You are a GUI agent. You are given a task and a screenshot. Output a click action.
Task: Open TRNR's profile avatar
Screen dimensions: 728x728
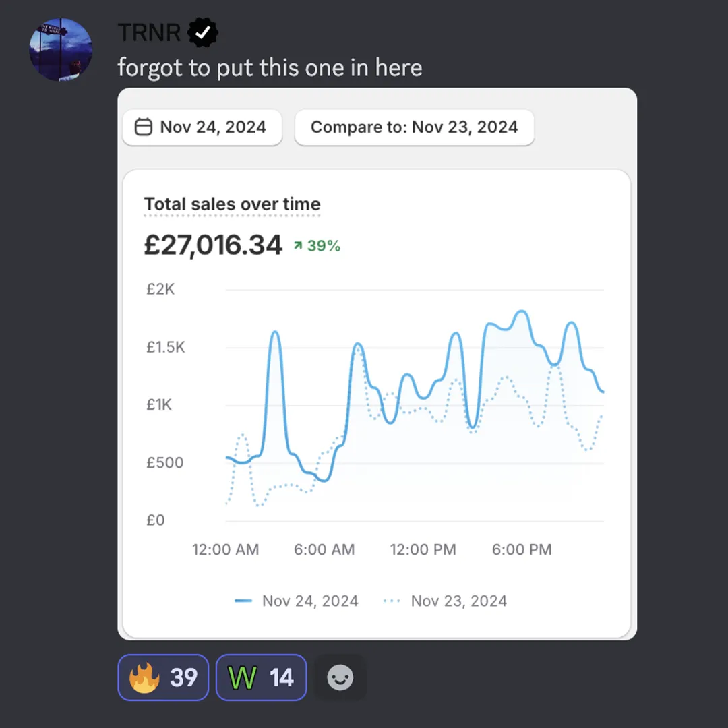61,49
